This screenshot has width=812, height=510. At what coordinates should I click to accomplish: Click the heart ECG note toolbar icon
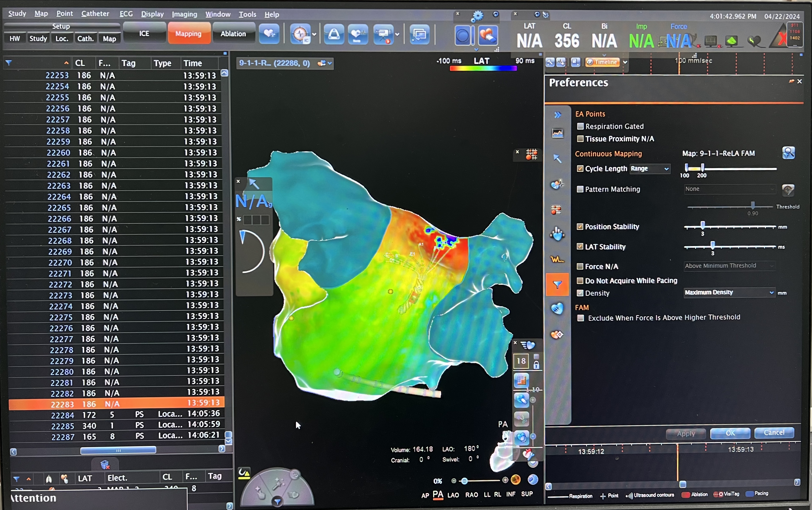(358, 34)
